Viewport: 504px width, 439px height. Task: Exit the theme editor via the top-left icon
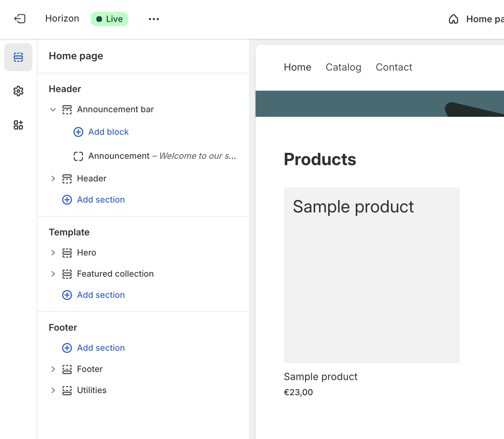[x=20, y=19]
